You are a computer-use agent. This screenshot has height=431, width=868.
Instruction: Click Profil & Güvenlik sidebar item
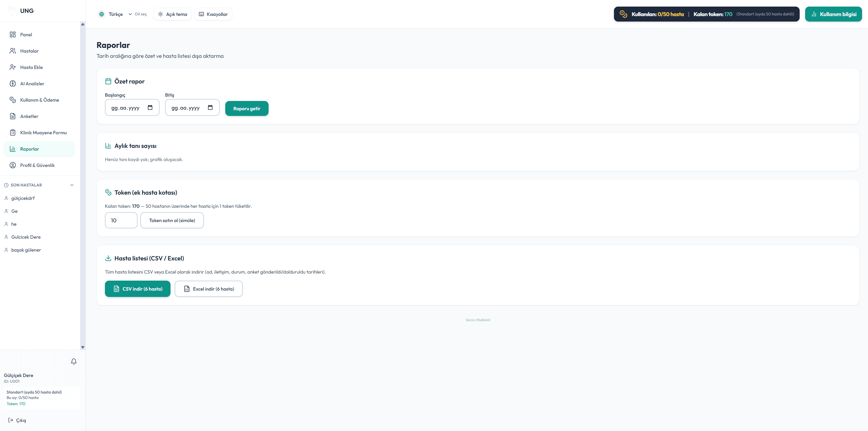coord(39,165)
